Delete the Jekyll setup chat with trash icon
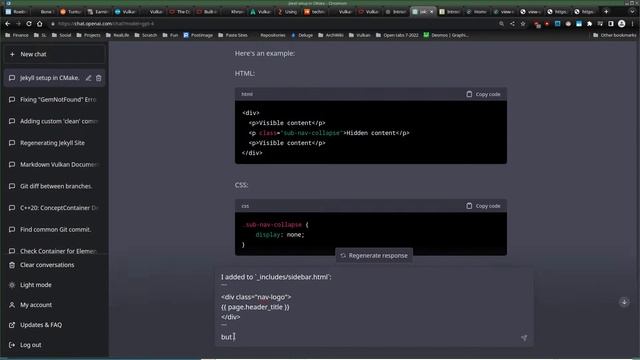 coord(98,78)
